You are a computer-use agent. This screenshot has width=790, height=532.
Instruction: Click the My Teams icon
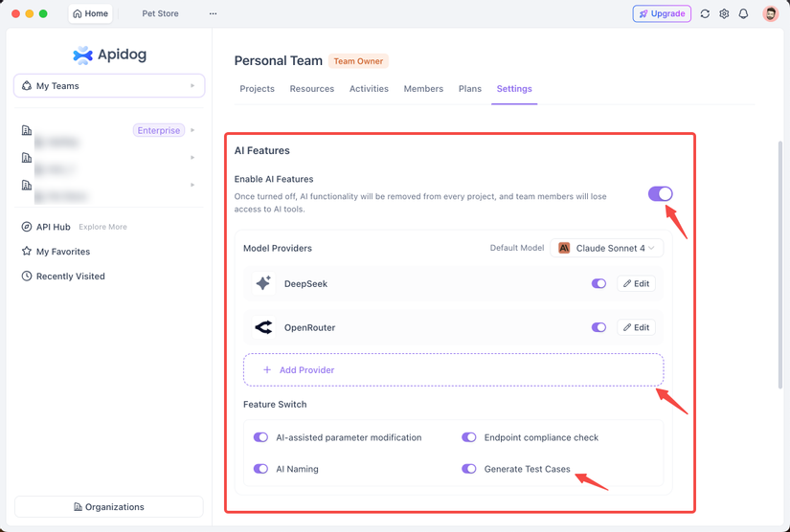click(x=27, y=86)
